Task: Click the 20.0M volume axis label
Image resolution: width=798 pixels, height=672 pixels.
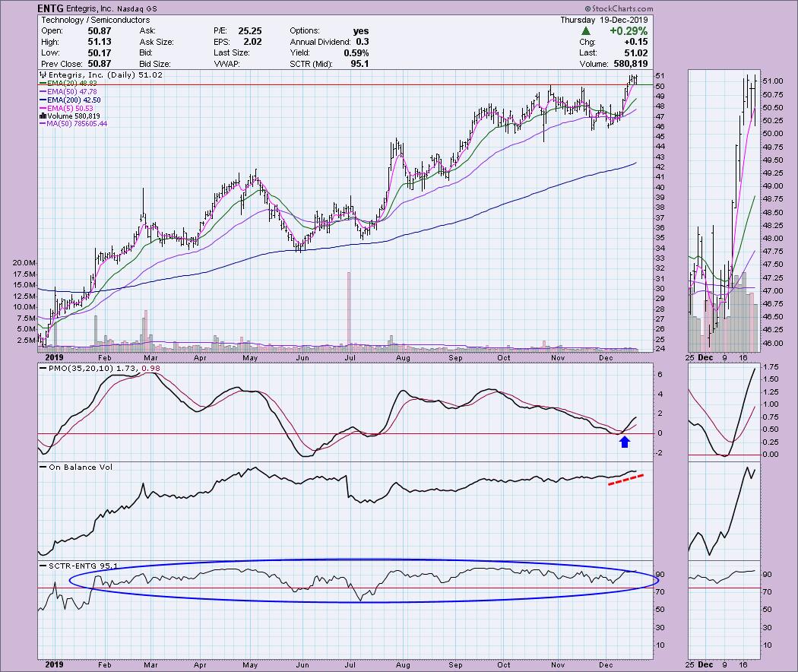Action: click(24, 263)
